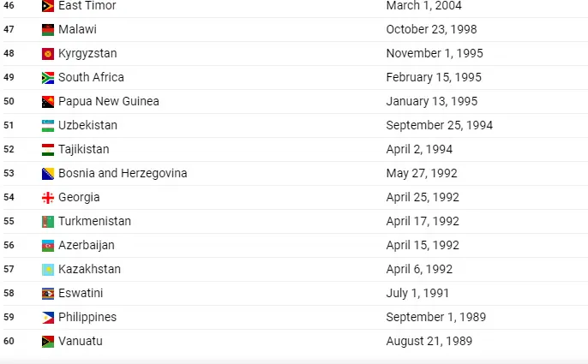Screen dimensions: 588x364
Task: Click the Papua New Guinea flag icon
Action: [48, 102]
